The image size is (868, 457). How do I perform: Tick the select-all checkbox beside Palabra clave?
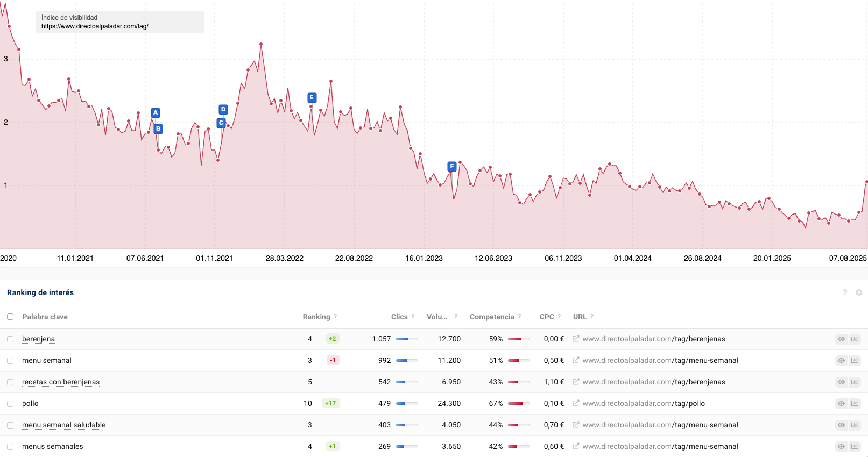coord(10,317)
